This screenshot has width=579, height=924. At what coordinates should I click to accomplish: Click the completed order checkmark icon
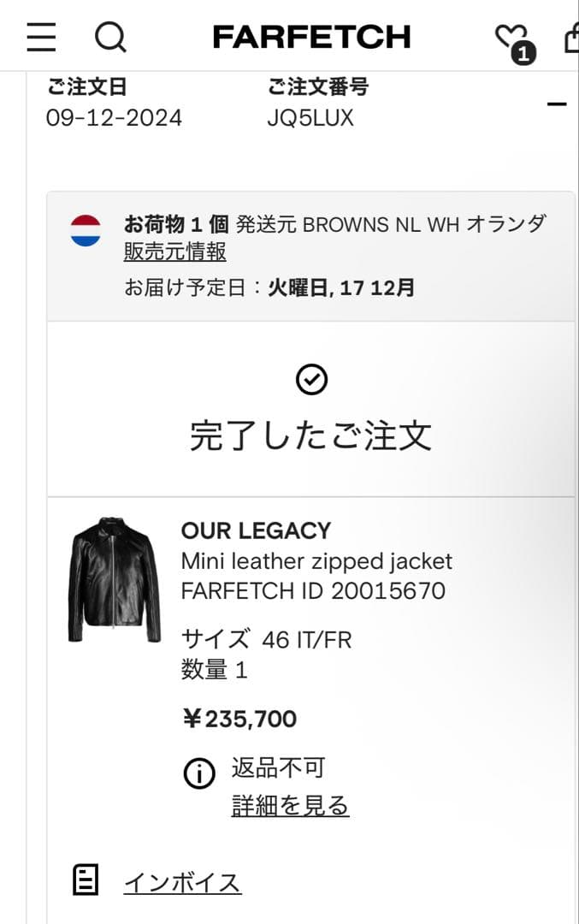click(313, 378)
